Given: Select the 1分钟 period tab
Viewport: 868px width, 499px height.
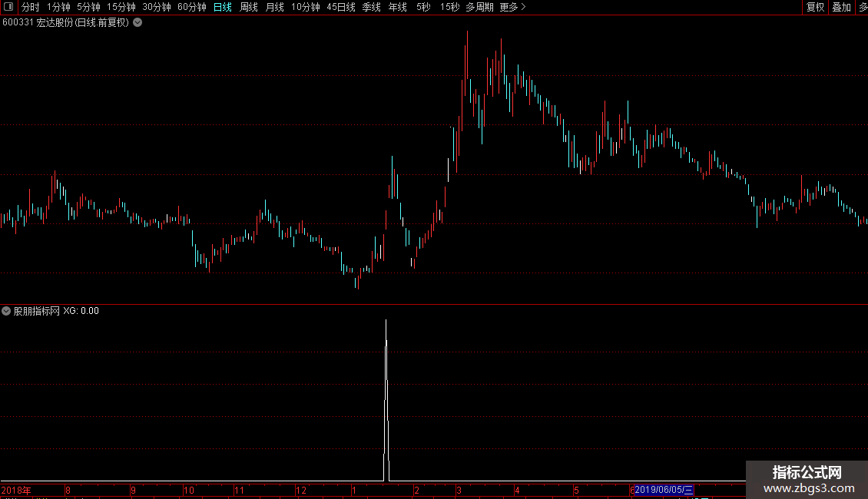Looking at the screenshot, I should (58, 7).
